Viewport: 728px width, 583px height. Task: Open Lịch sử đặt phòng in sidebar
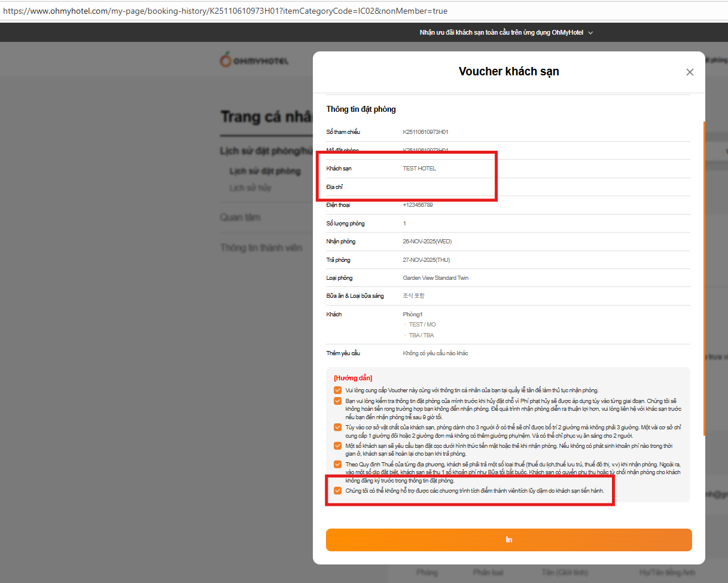(265, 171)
